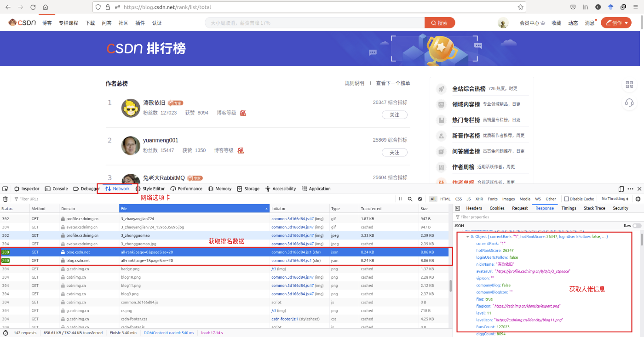Pause network recording icon
This screenshot has height=337, width=644.
pyautogui.click(x=400, y=199)
